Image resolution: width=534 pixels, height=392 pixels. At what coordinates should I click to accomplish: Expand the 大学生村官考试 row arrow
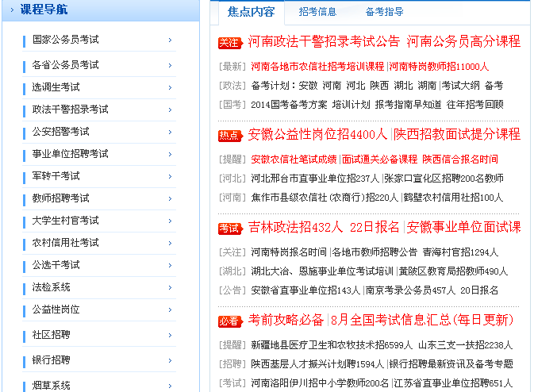point(170,221)
